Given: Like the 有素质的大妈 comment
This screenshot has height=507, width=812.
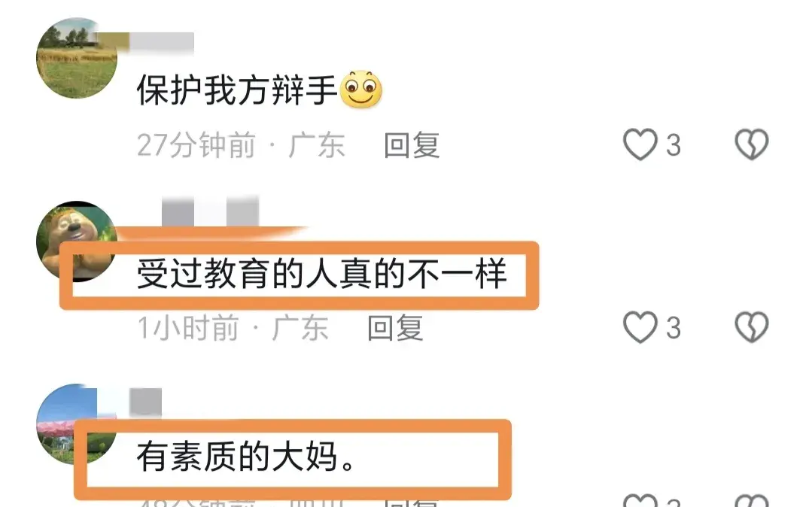Looking at the screenshot, I should (x=640, y=501).
